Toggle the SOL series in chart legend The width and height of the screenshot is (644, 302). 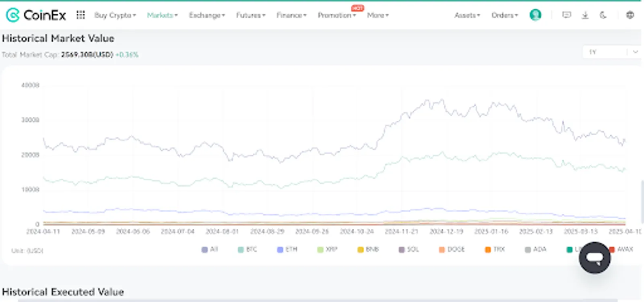pyautogui.click(x=409, y=250)
